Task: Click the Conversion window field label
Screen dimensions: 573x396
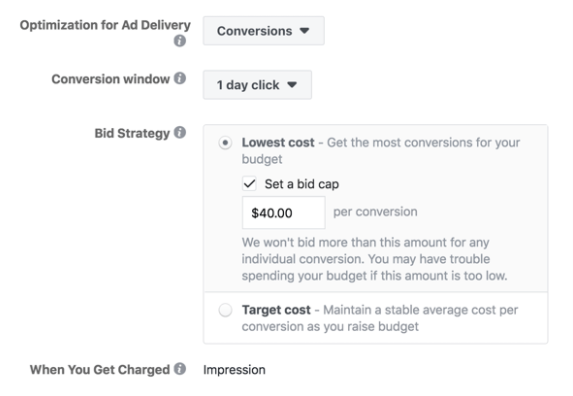Action: tap(110, 79)
